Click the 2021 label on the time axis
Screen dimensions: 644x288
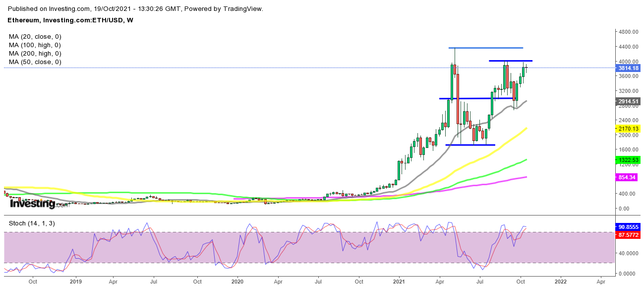[400, 281]
